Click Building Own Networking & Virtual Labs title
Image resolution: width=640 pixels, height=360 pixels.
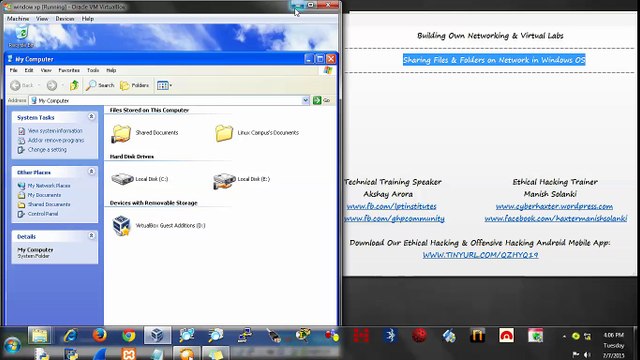tap(490, 36)
